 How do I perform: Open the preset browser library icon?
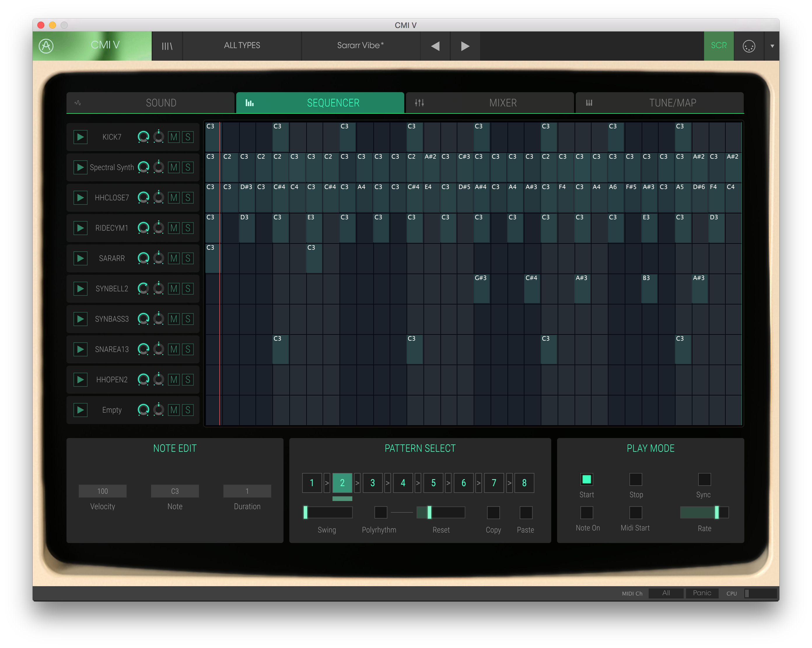point(167,46)
